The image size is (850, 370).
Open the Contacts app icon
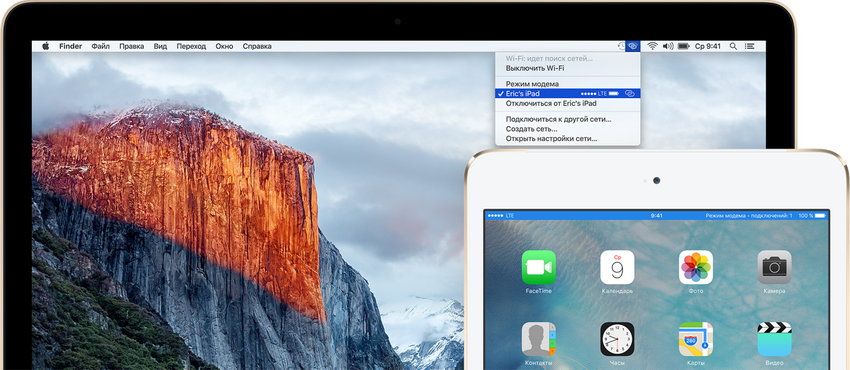point(538,339)
